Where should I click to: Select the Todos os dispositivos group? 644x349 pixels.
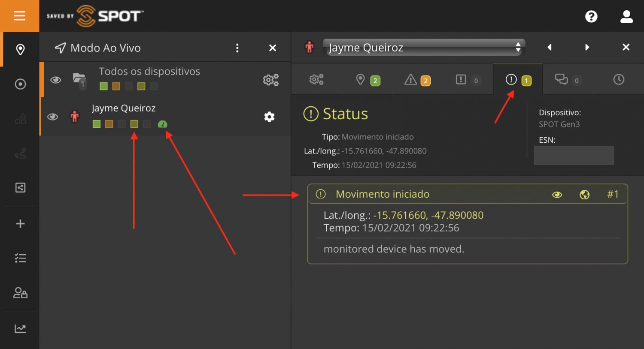click(x=149, y=72)
